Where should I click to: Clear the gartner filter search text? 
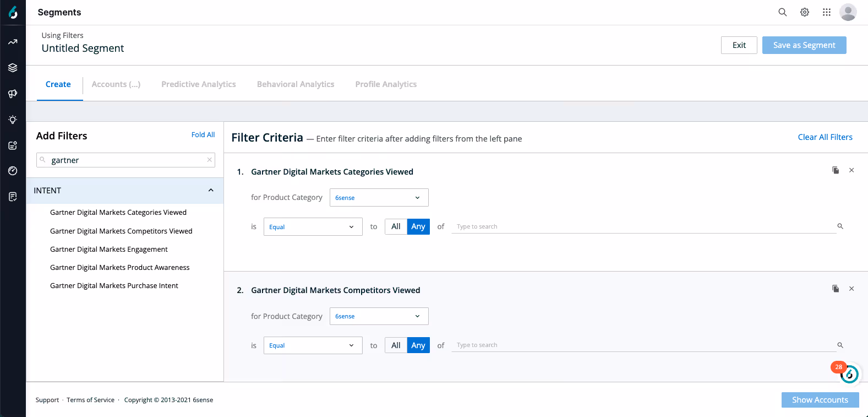pos(209,160)
